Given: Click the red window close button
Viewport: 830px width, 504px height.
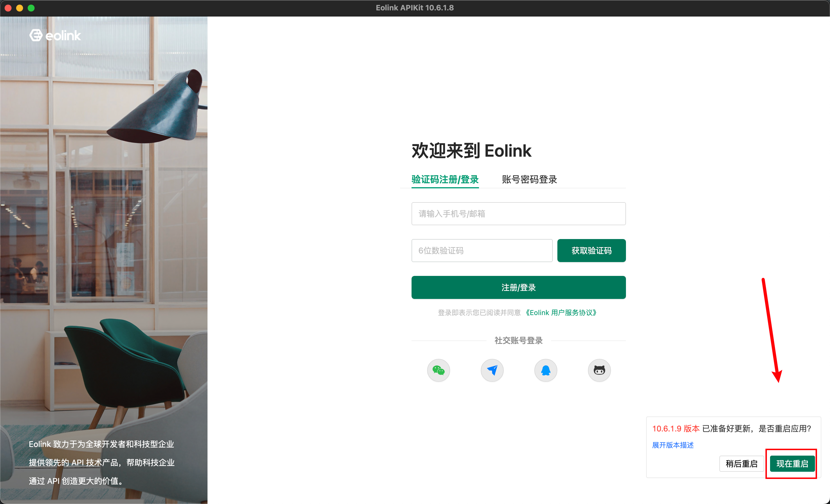Looking at the screenshot, I should (8, 8).
